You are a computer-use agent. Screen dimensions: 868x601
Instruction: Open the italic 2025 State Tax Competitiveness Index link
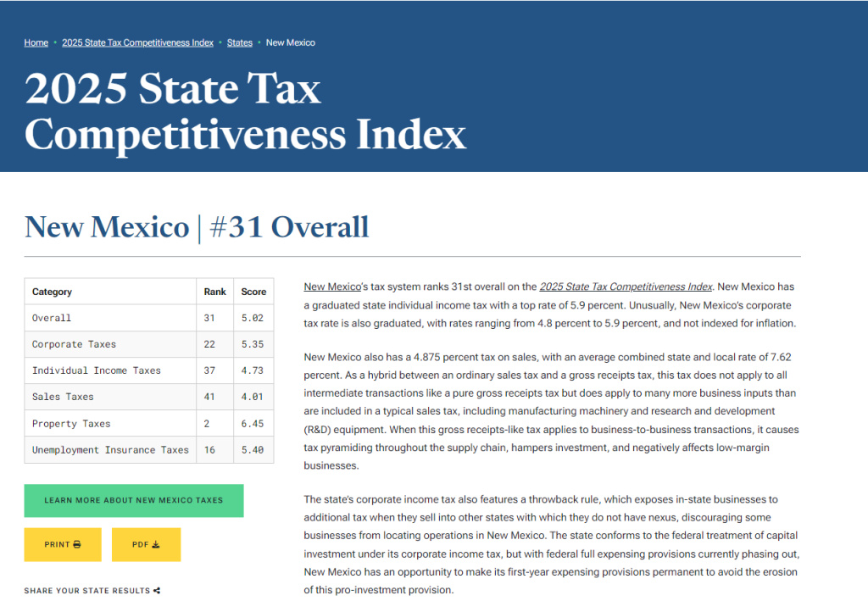[x=626, y=287]
